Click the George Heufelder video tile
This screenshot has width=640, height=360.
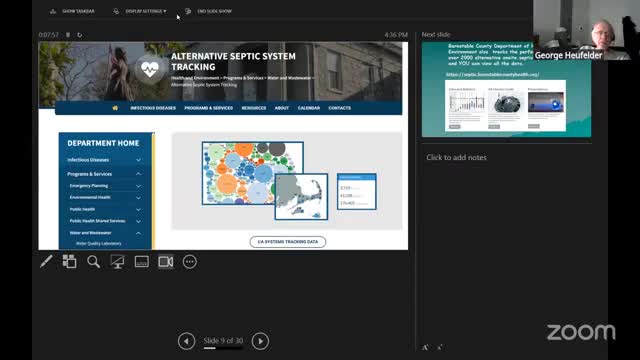[587, 30]
